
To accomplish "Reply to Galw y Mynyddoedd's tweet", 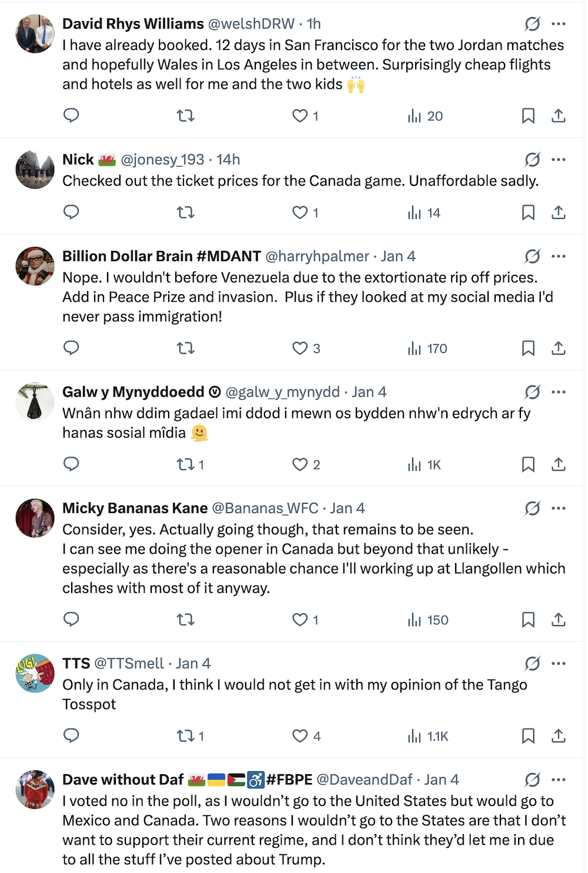I will (x=71, y=465).
